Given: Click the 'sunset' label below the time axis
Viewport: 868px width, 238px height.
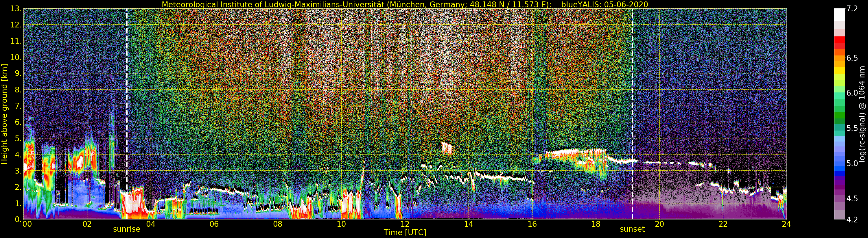Looking at the screenshot, I should (632, 229).
